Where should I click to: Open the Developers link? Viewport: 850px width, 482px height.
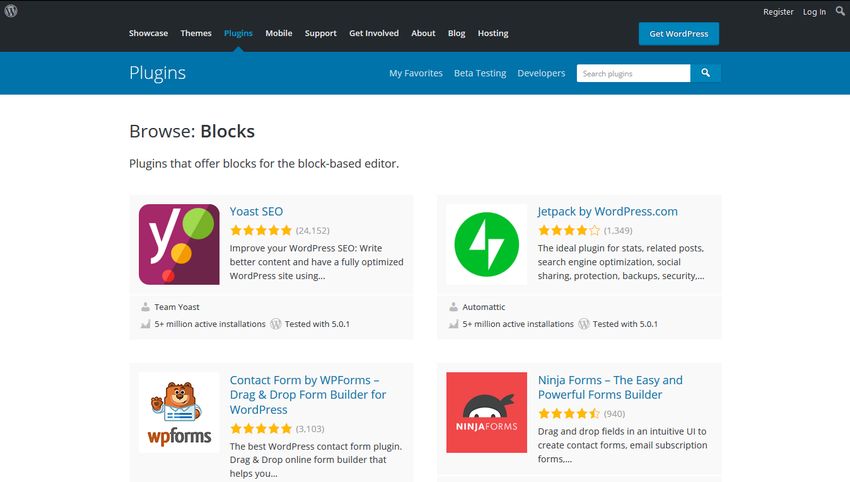pyautogui.click(x=541, y=73)
